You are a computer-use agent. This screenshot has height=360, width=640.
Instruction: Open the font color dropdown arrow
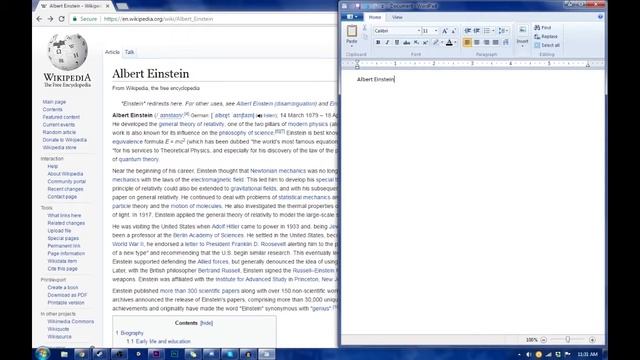[455, 42]
